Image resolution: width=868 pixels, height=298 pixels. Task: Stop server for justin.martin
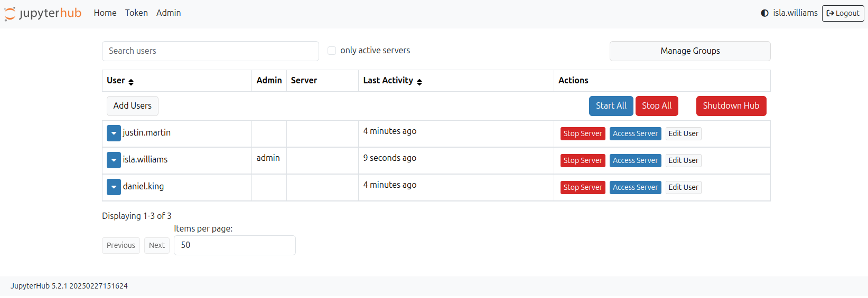582,134
